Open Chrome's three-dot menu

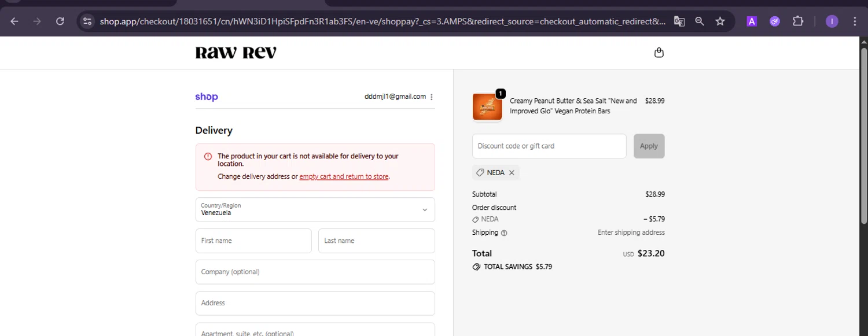tap(855, 21)
